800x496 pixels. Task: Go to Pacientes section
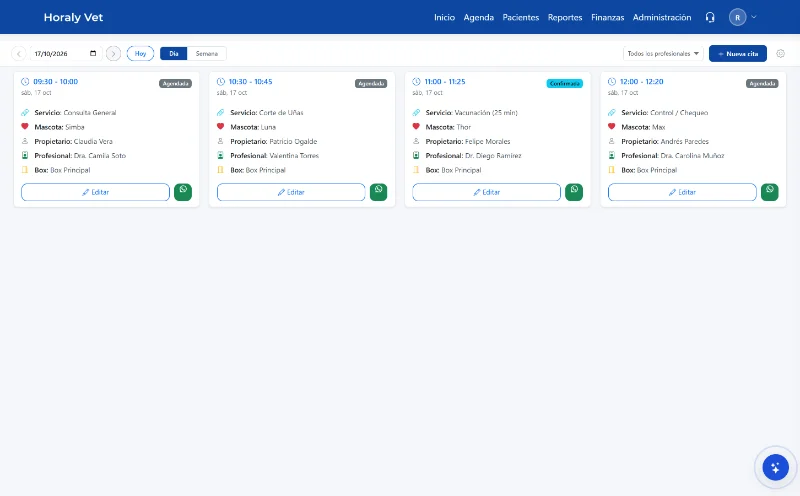tap(521, 17)
